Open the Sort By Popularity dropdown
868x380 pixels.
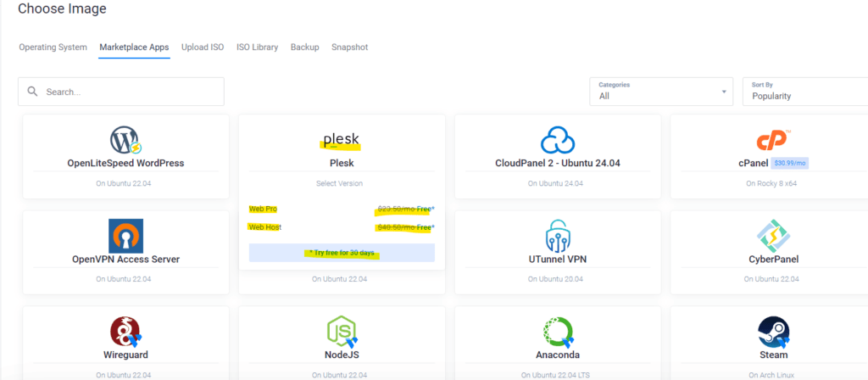(805, 92)
